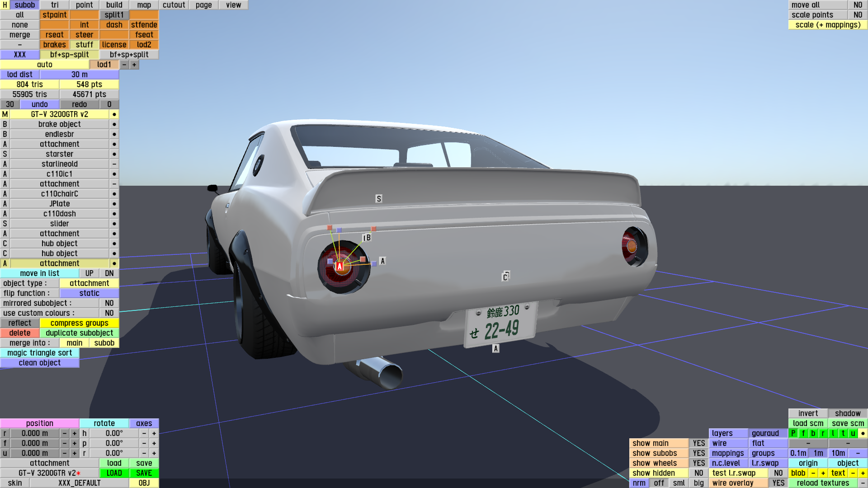This screenshot has height=488, width=868.
Task: Toggle show wheels YES button
Action: click(698, 463)
